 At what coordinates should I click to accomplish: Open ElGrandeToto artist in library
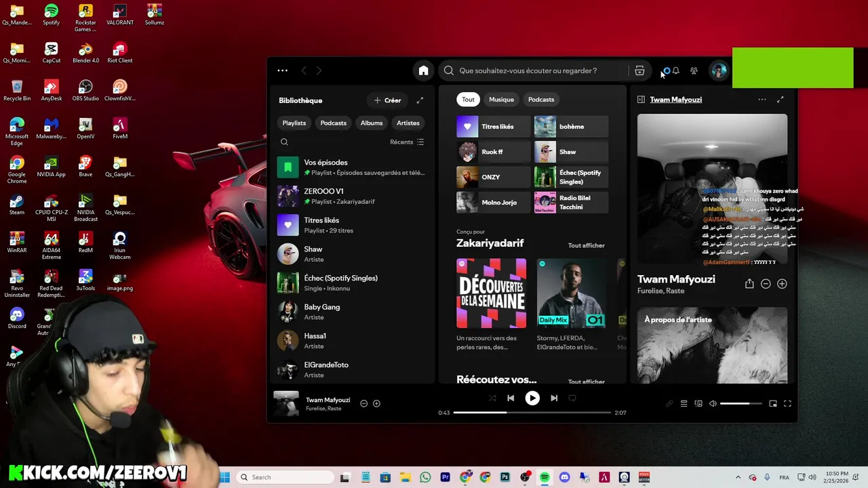point(351,370)
